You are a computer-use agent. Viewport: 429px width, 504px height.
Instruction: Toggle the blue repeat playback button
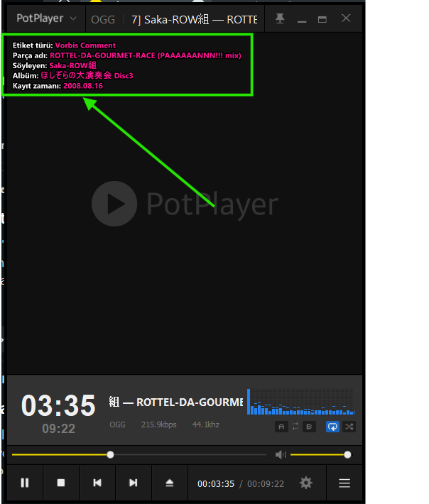(332, 427)
